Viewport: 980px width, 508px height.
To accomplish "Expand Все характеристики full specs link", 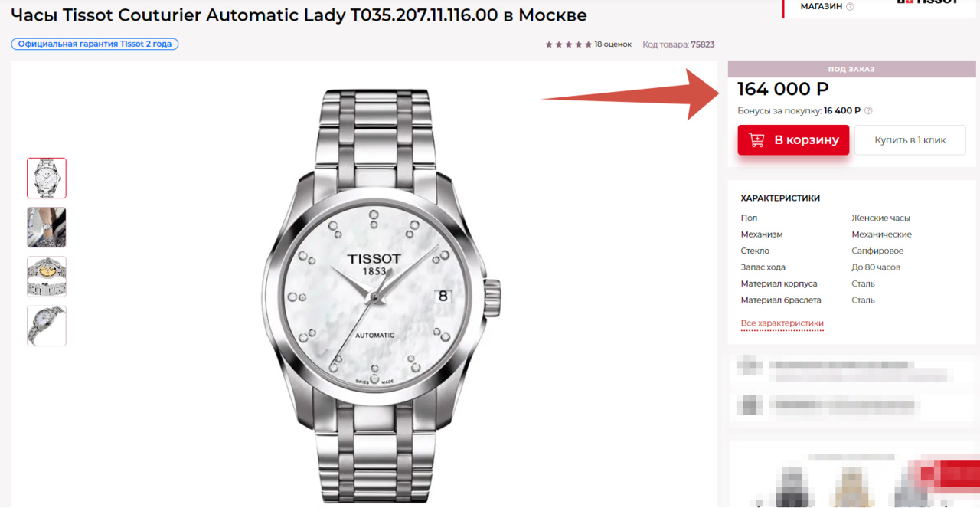I will 782,323.
